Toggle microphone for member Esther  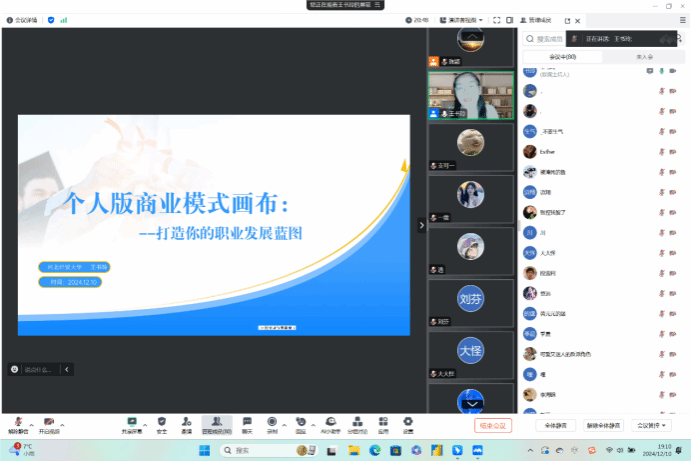[x=662, y=152]
